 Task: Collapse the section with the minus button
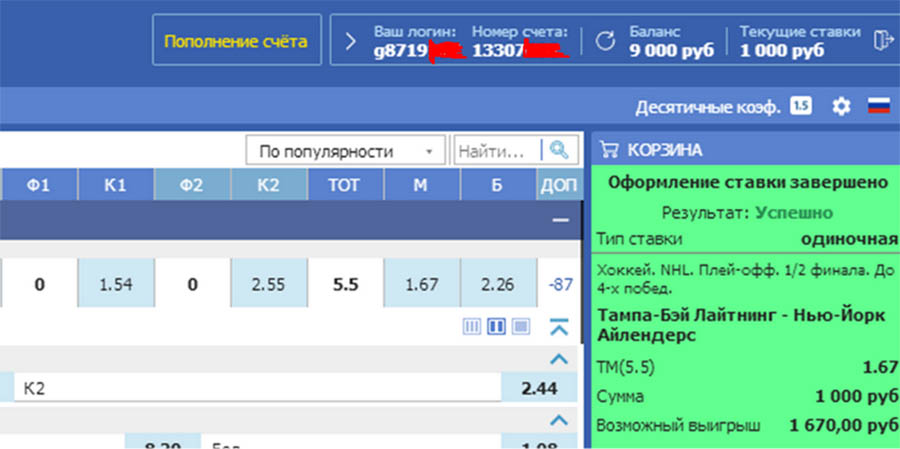coord(560,220)
